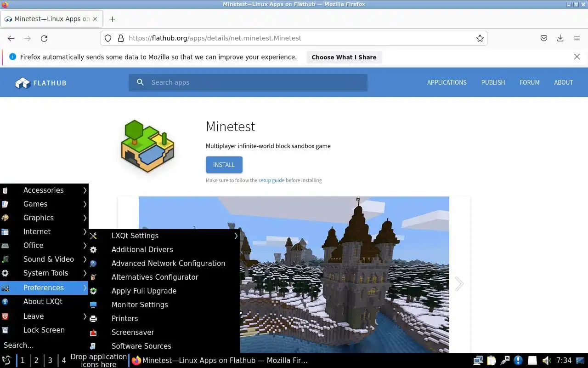
Task: Open Advanced Network Configuration
Action: point(164,263)
